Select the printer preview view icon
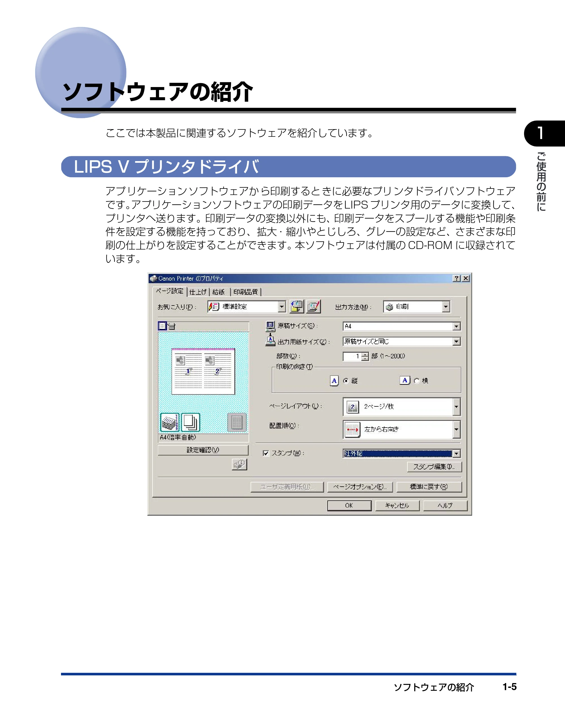565x728 pixels. point(171,326)
